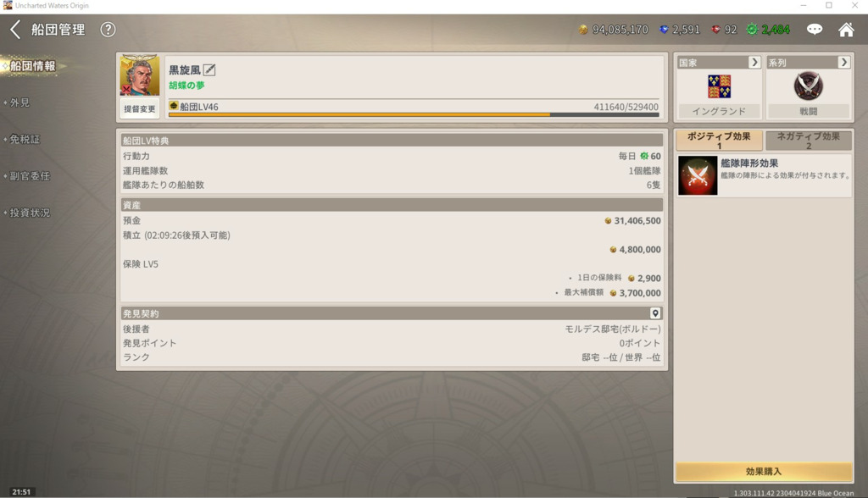This screenshot has height=498, width=868.
Task: Click the 0ポイント discovery points value
Action: 640,343
